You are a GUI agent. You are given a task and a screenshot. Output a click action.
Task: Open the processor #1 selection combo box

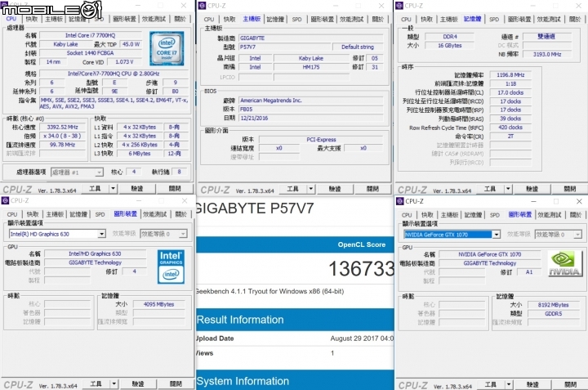pyautogui.click(x=77, y=173)
